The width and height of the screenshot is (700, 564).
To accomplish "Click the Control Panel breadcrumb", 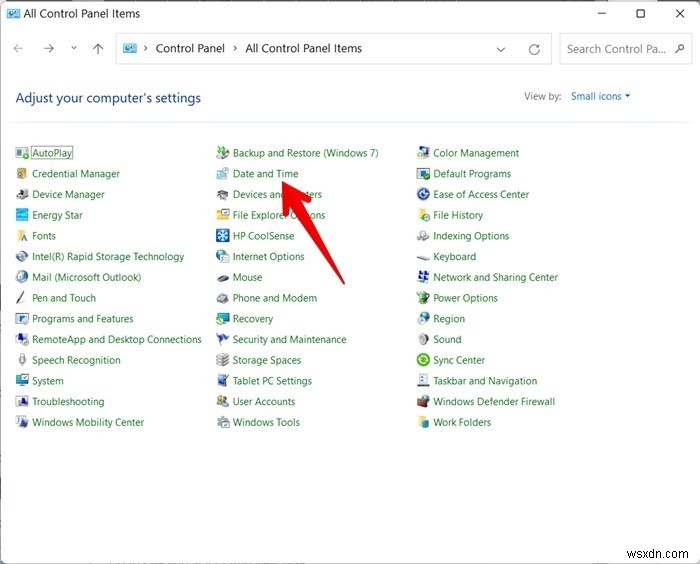I will tap(190, 48).
